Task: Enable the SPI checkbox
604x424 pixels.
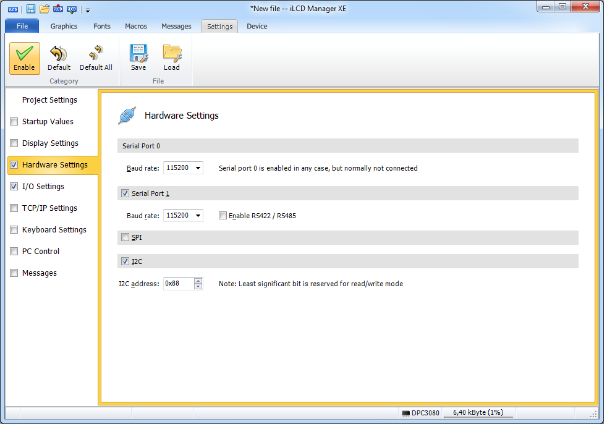Action: tap(124, 238)
